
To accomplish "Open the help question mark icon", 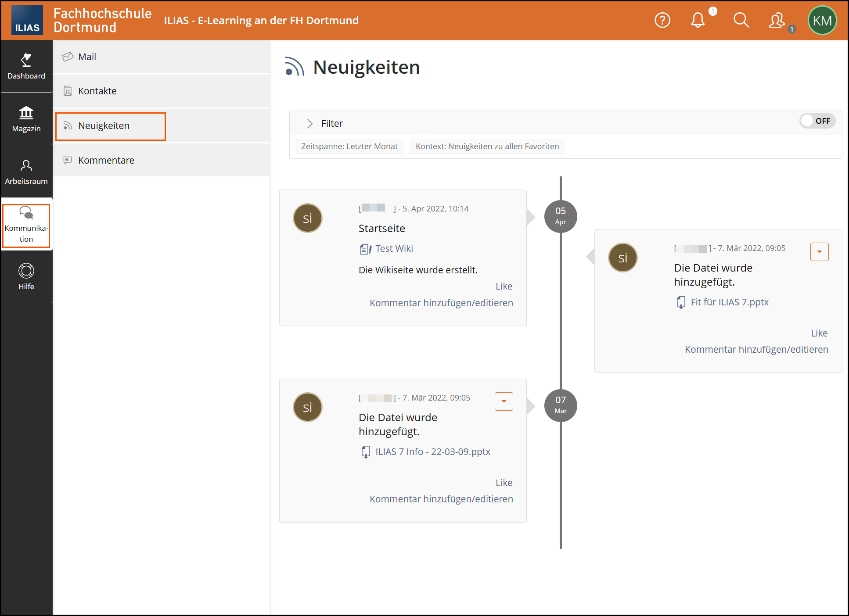I will 662,20.
